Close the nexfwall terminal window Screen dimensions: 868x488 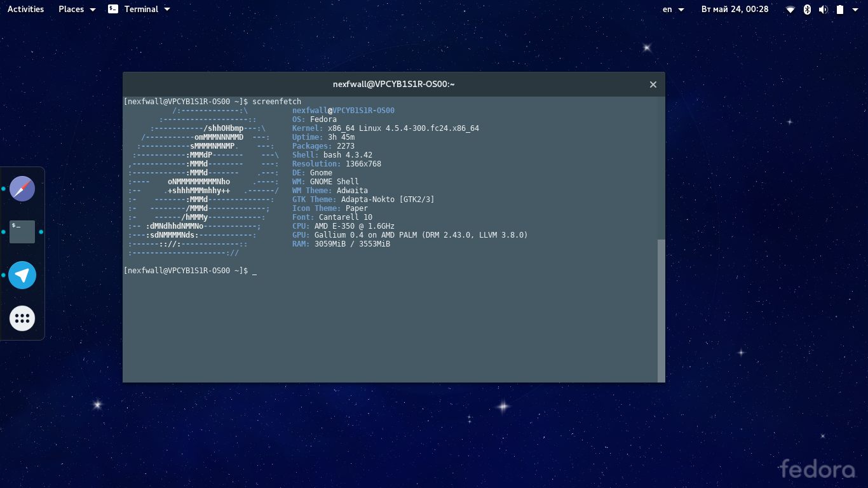pos(653,85)
